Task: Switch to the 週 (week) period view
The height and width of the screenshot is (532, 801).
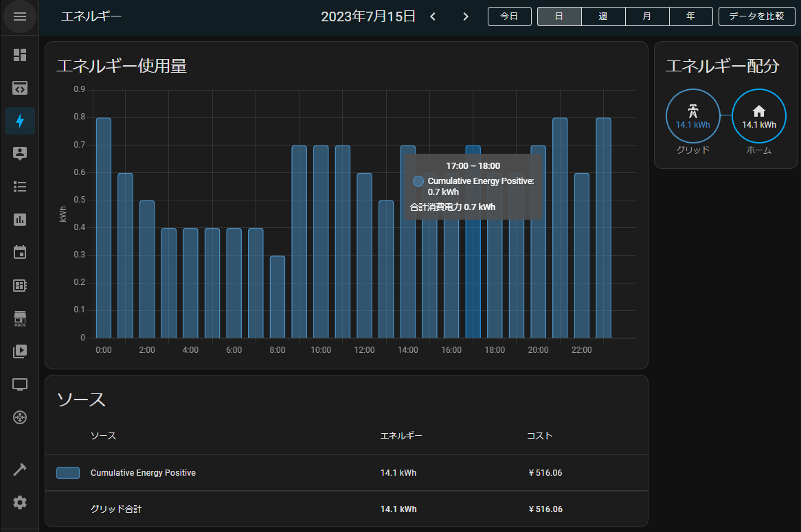Action: click(x=603, y=16)
